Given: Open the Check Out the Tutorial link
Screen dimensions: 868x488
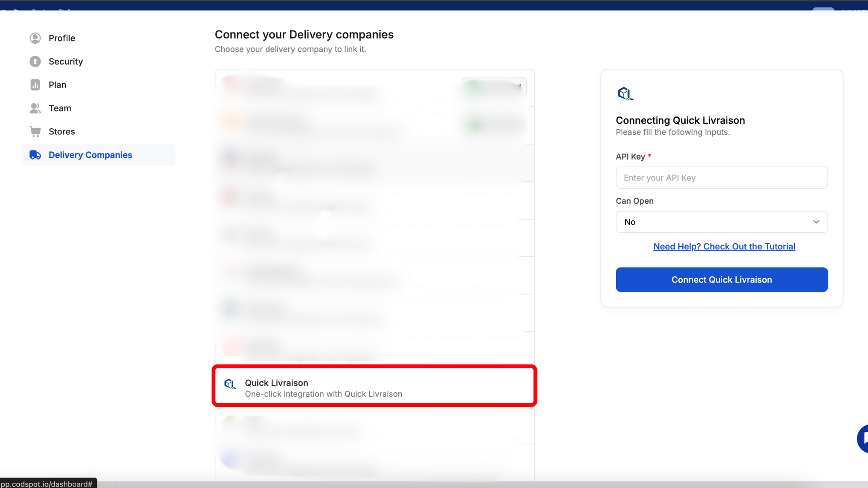Looking at the screenshot, I should 724,246.
